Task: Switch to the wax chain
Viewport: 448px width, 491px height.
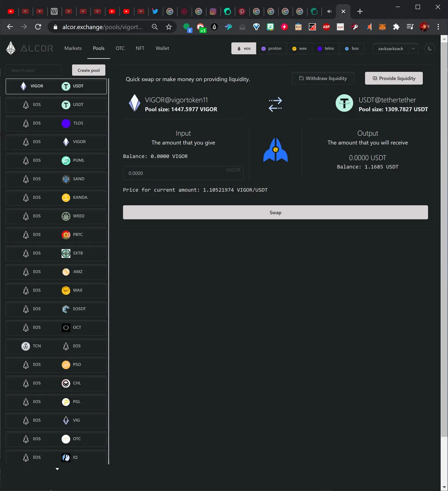Action: 299,49
